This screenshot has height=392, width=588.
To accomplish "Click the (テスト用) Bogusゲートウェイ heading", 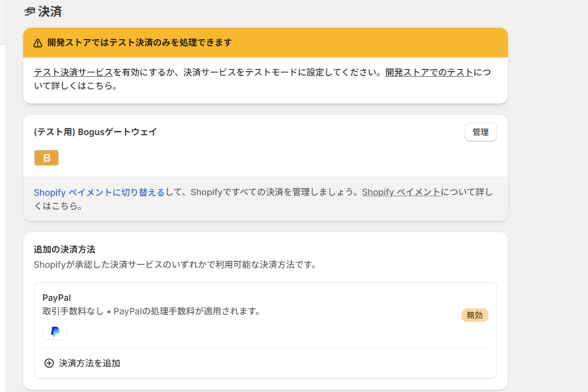I will (x=95, y=132).
